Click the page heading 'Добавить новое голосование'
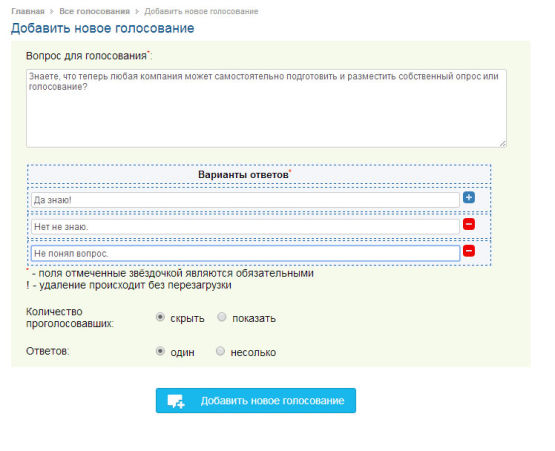Viewport: 555px width, 451px height. (x=103, y=28)
